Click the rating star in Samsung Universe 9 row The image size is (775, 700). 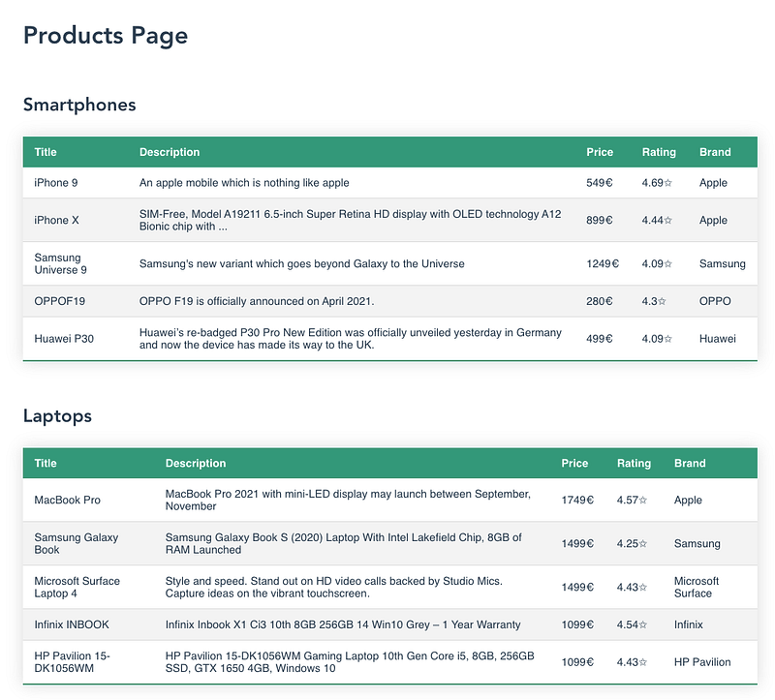[x=668, y=264]
